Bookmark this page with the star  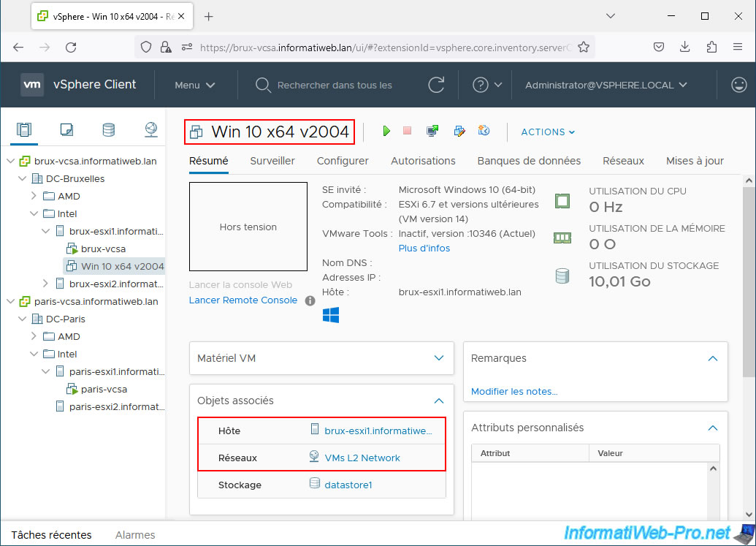point(584,48)
